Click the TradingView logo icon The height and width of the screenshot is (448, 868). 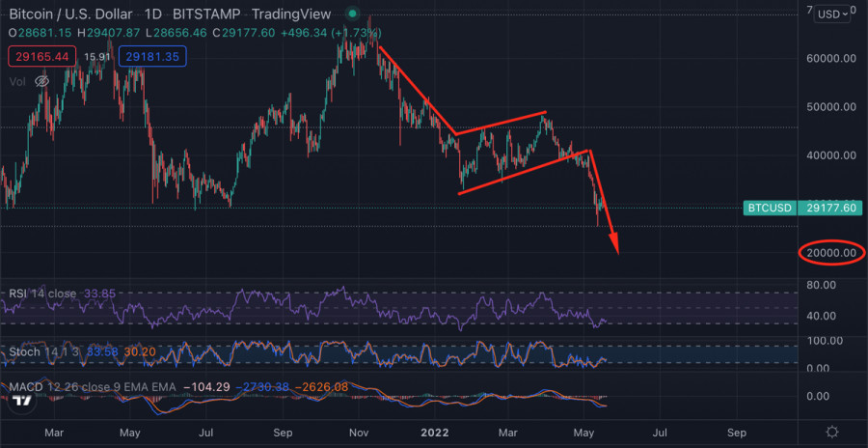(21, 401)
